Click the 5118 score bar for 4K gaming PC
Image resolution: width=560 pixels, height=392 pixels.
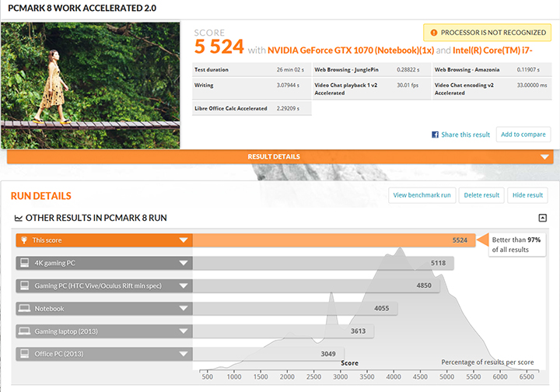(323, 263)
